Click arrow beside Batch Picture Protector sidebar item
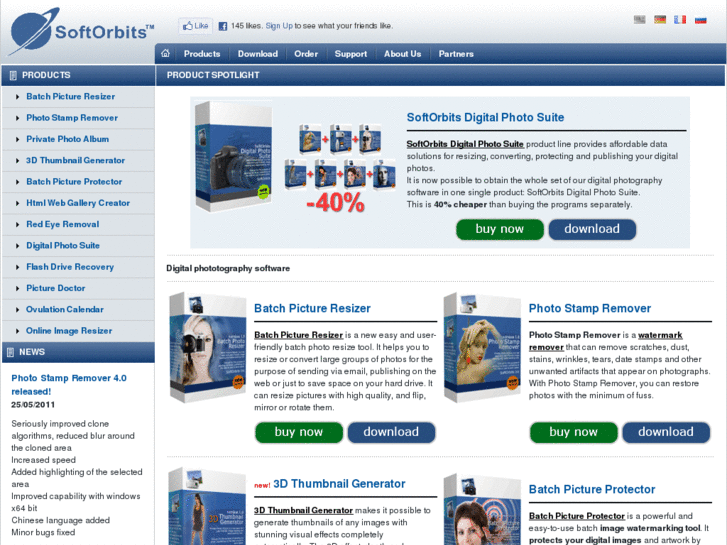Image resolution: width=727 pixels, height=545 pixels. pyautogui.click(x=17, y=182)
